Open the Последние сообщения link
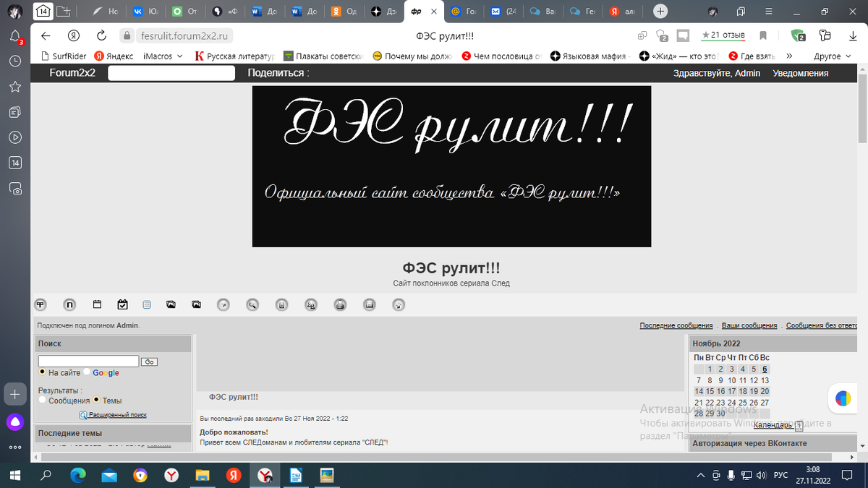Screen dimensions: 868x488 point(676,326)
